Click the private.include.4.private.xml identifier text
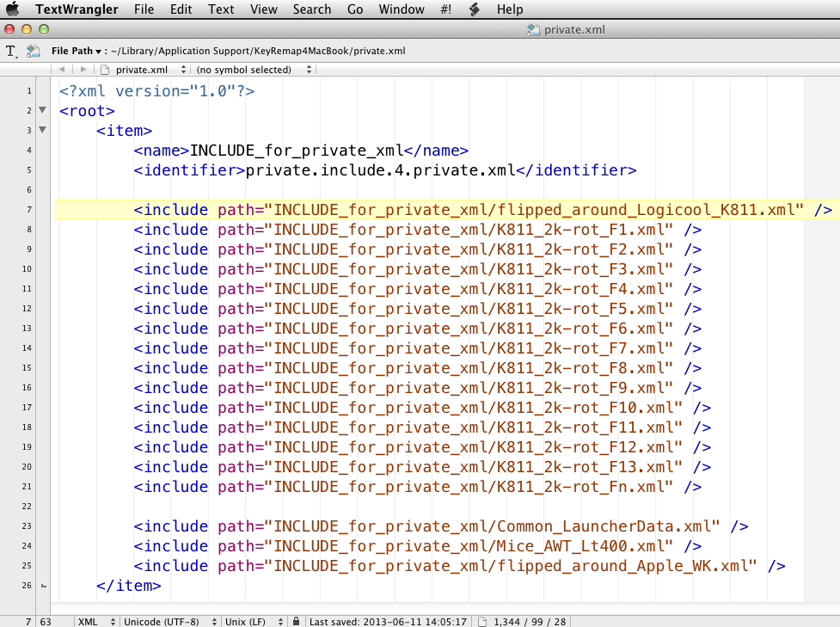Screen dimensions: 840x627 380,170
